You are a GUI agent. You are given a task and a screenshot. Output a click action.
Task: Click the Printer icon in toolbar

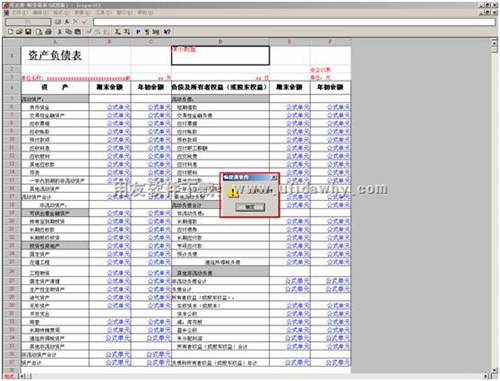(x=48, y=32)
